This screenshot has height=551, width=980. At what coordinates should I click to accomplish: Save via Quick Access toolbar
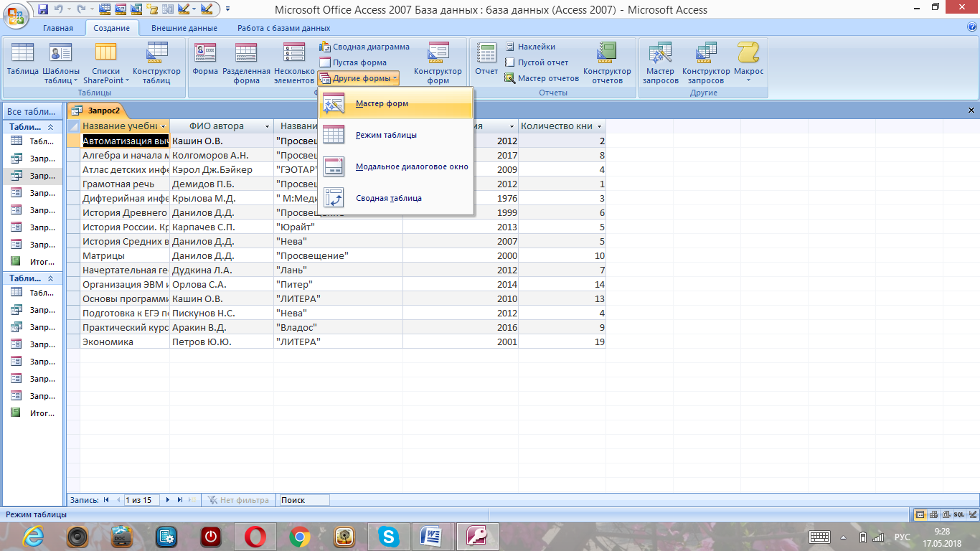pyautogui.click(x=43, y=10)
